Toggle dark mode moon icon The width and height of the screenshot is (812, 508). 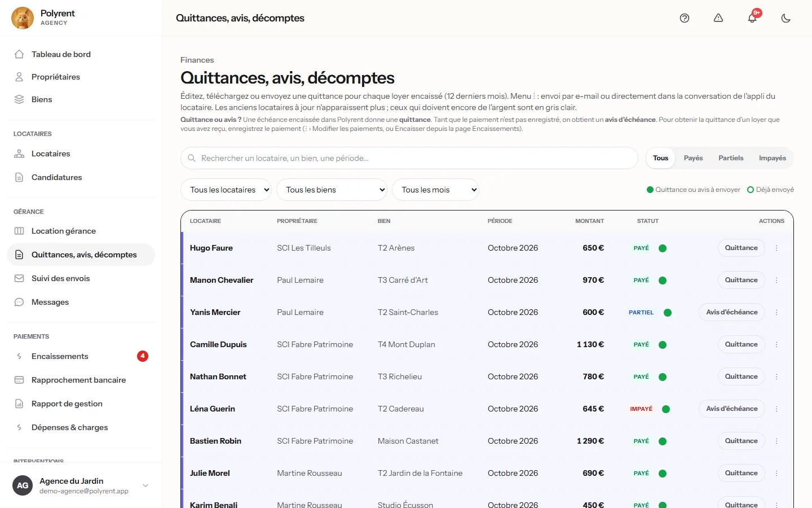786,18
